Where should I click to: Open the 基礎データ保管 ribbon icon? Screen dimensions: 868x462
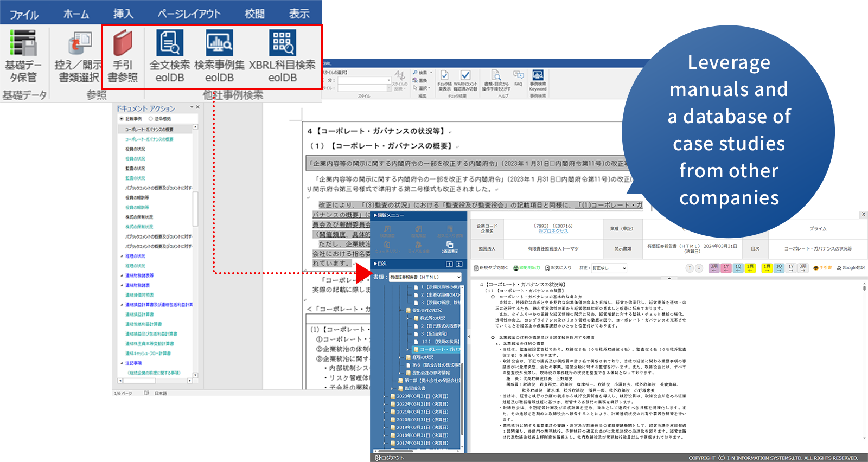pyautogui.click(x=23, y=56)
